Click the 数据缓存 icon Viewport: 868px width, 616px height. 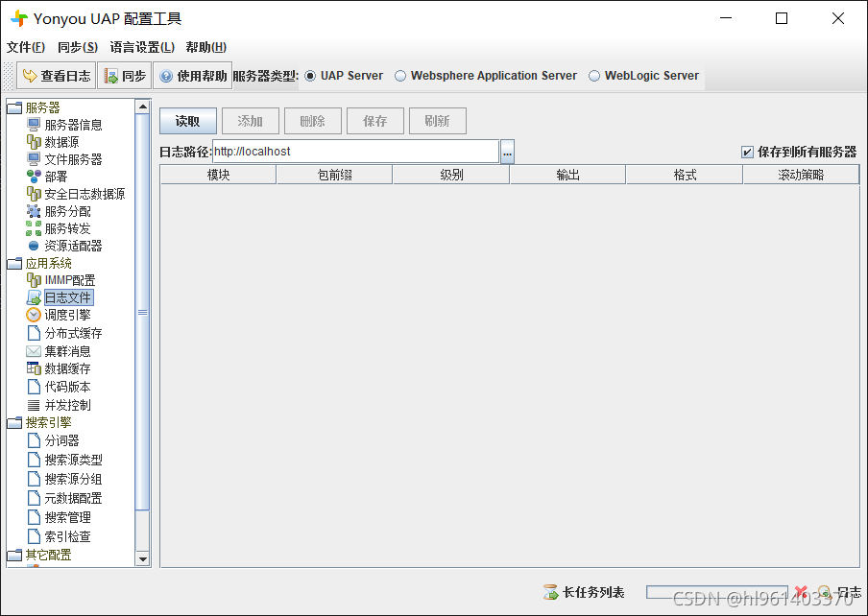(x=34, y=368)
